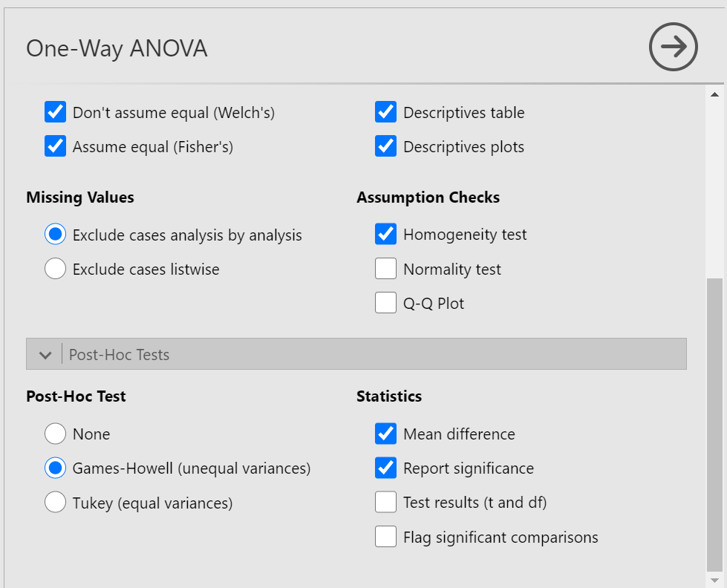Image resolution: width=727 pixels, height=588 pixels.
Task: Choose Tukey (equal variances) post-hoc test
Action: (55, 502)
